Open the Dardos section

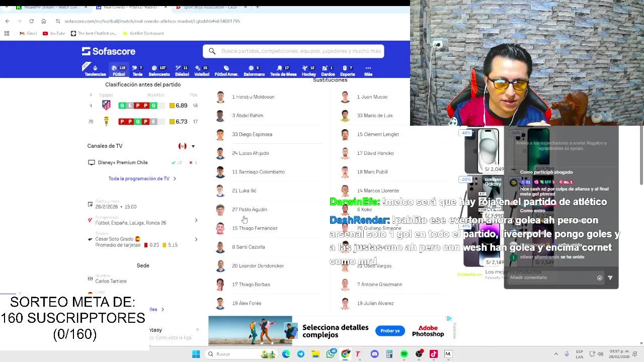[x=328, y=70]
